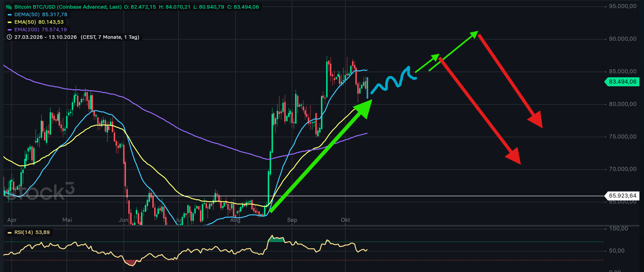644x272 pixels.
Task: Click the yellow EMA(50) color marker
Action: pos(9,22)
